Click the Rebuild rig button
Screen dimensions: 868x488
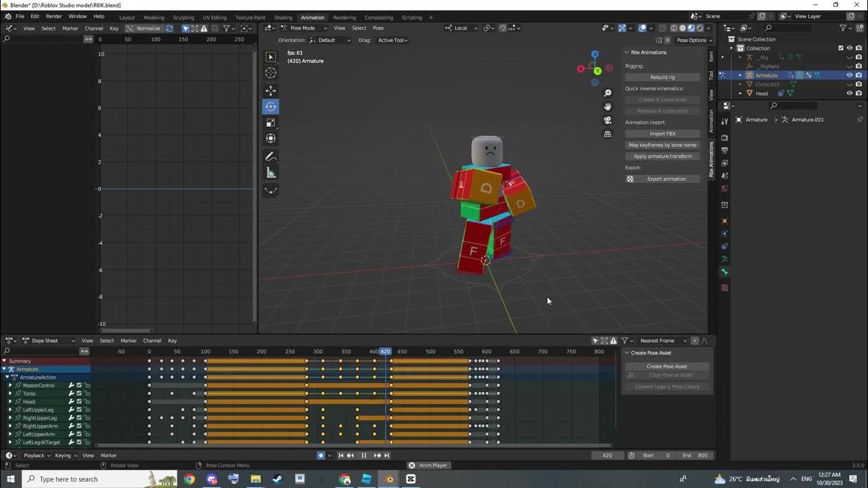(x=663, y=77)
